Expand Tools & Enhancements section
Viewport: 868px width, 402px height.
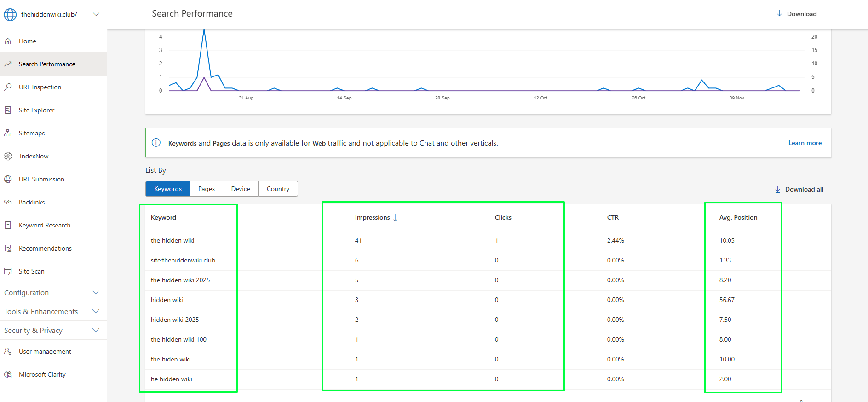pos(96,311)
